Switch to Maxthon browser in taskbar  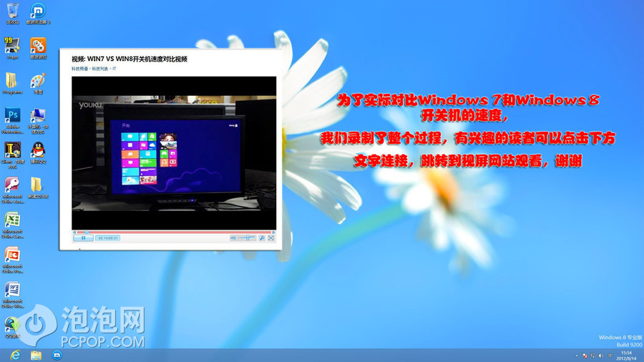(x=57, y=355)
